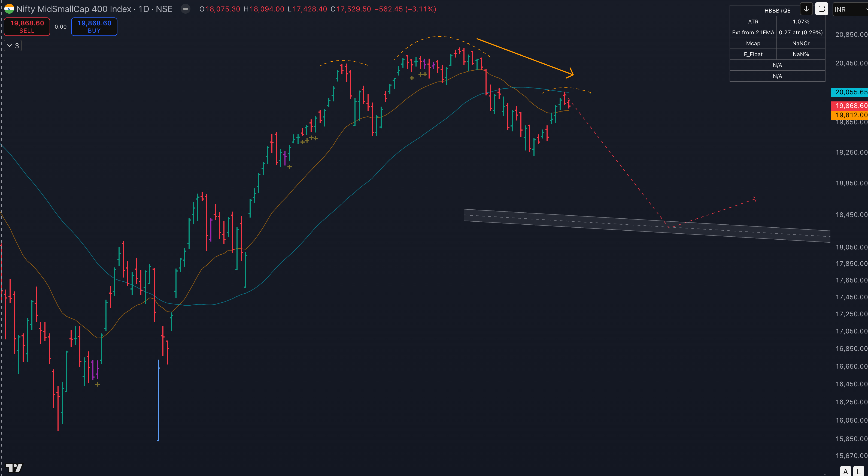Click the India flag symbol icon
Screen dimensions: 868x476
(x=9, y=9)
